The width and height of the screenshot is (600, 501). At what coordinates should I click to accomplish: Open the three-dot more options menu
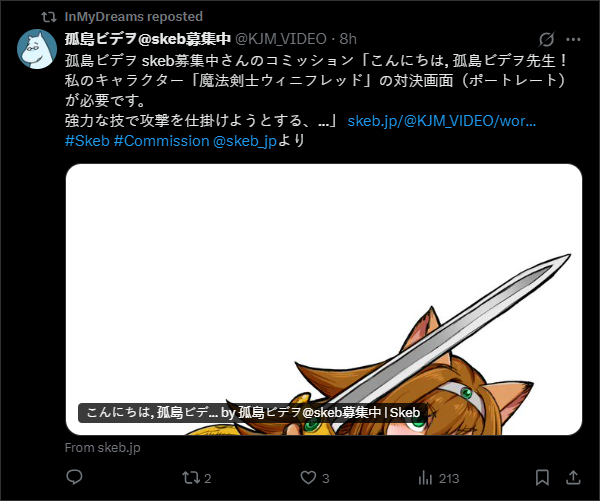(x=573, y=39)
